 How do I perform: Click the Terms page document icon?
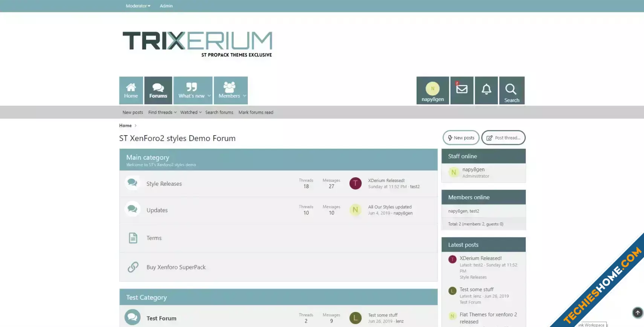coord(133,238)
